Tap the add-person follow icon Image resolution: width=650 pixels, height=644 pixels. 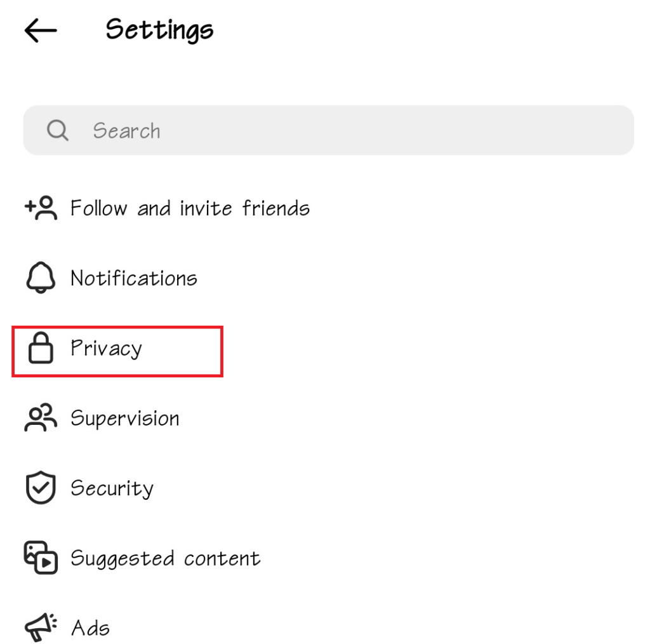point(41,208)
